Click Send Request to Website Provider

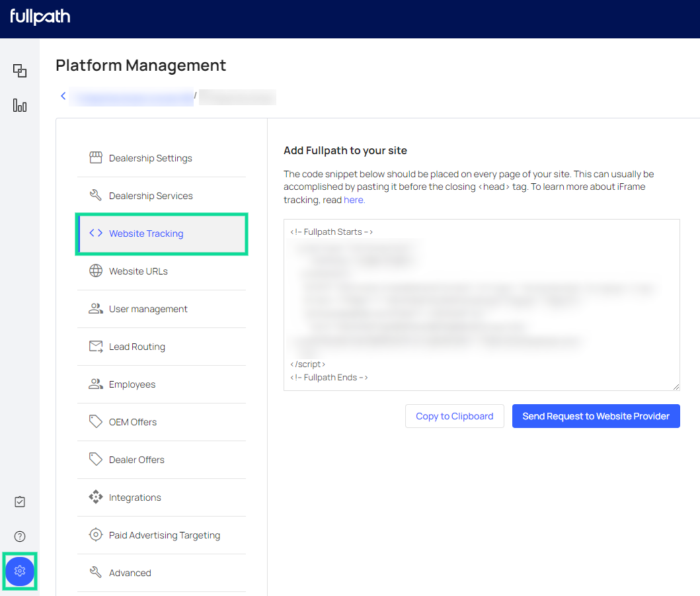596,416
